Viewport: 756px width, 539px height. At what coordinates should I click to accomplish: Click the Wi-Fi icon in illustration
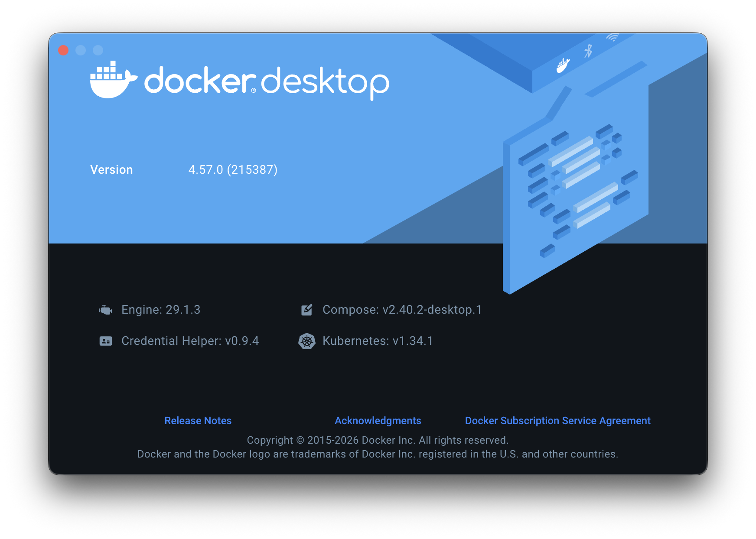pyautogui.click(x=612, y=38)
